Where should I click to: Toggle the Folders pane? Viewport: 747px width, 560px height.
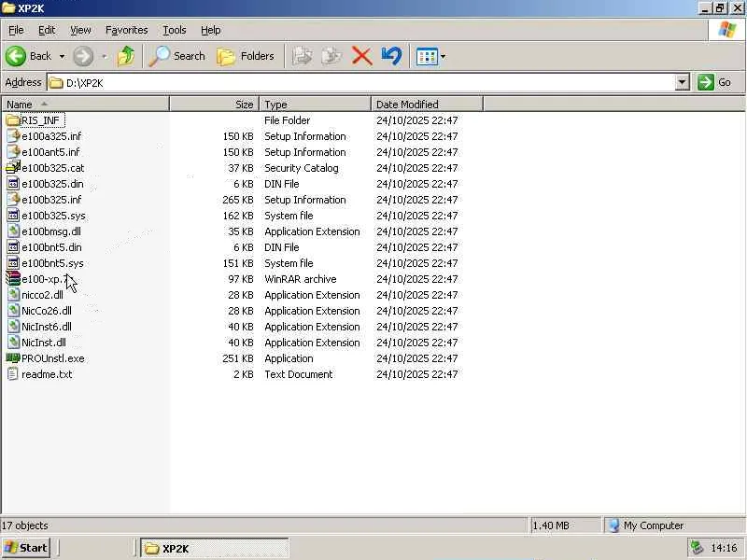tap(246, 56)
